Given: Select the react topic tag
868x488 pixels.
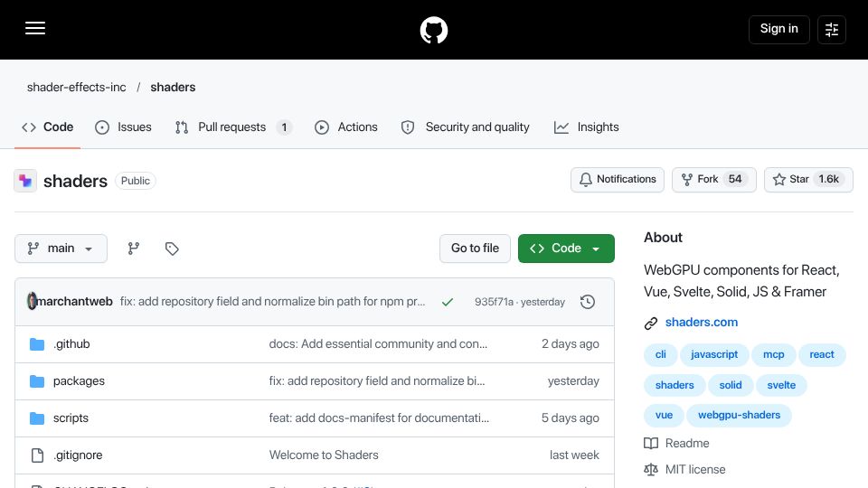Looking at the screenshot, I should click(x=822, y=354).
